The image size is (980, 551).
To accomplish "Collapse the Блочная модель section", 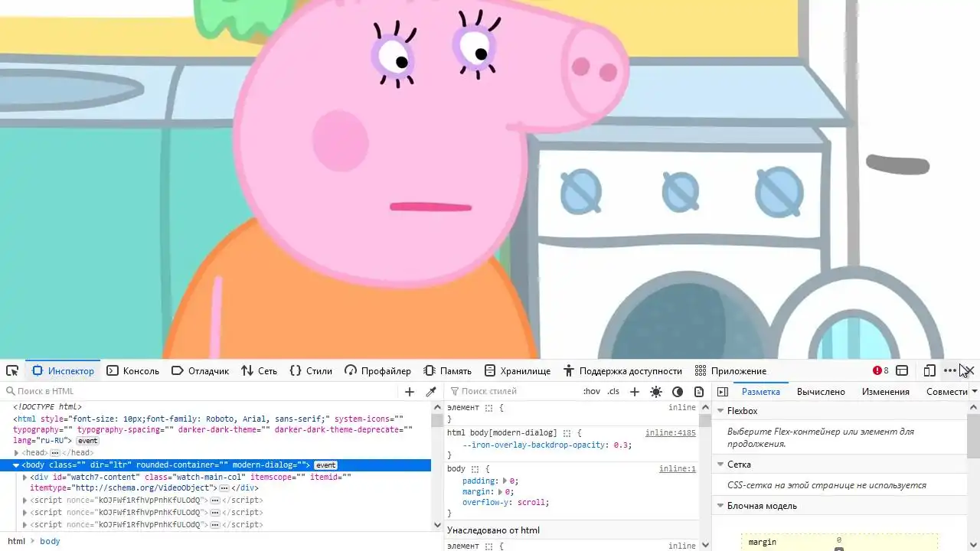I will pyautogui.click(x=720, y=506).
